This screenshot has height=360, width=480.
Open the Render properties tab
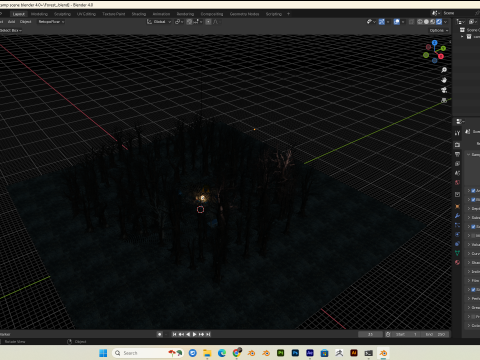[x=457, y=145]
